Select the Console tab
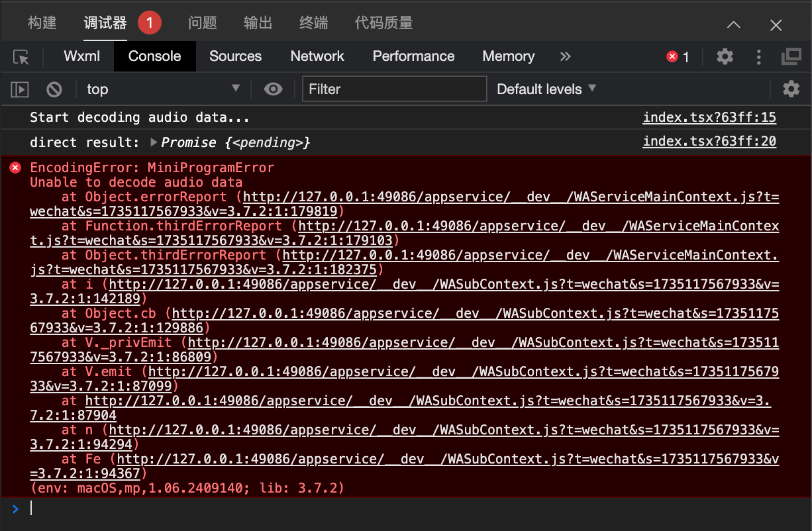The width and height of the screenshot is (812, 531). (x=155, y=57)
